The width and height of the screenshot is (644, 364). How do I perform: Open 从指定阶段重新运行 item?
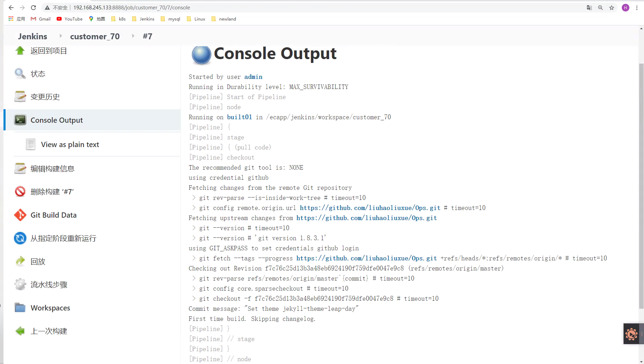point(63,238)
